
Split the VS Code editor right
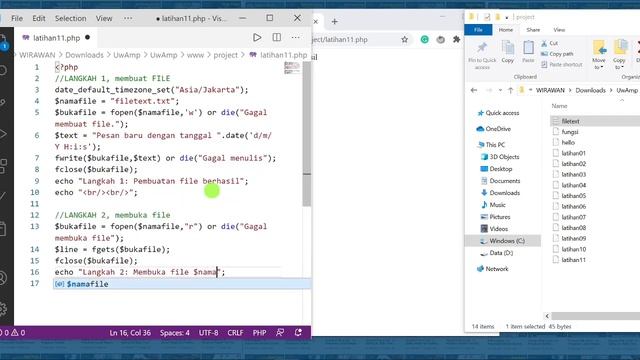[276, 38]
